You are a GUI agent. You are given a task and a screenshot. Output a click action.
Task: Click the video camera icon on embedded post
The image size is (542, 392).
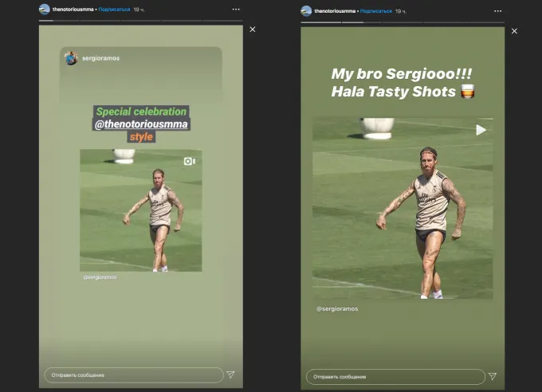189,161
